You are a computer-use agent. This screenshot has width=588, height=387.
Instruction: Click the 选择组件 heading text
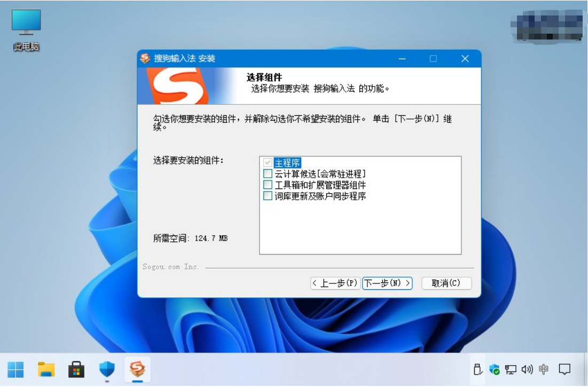coord(264,77)
